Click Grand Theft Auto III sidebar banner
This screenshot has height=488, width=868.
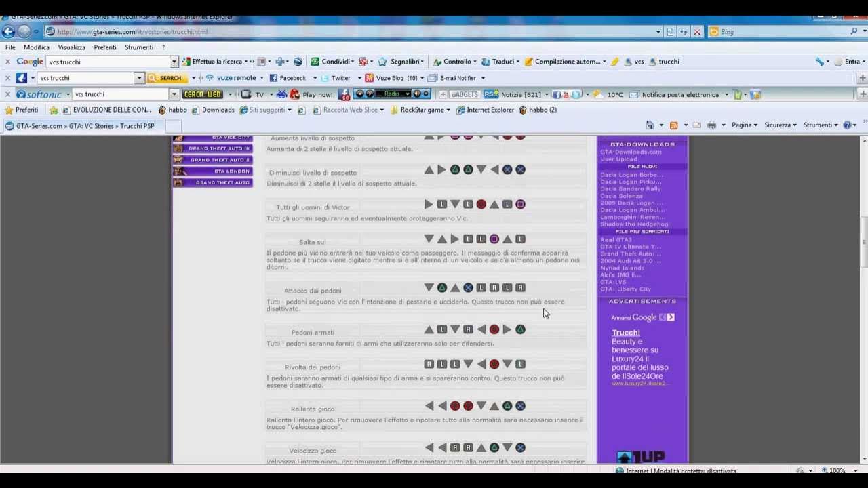point(213,148)
